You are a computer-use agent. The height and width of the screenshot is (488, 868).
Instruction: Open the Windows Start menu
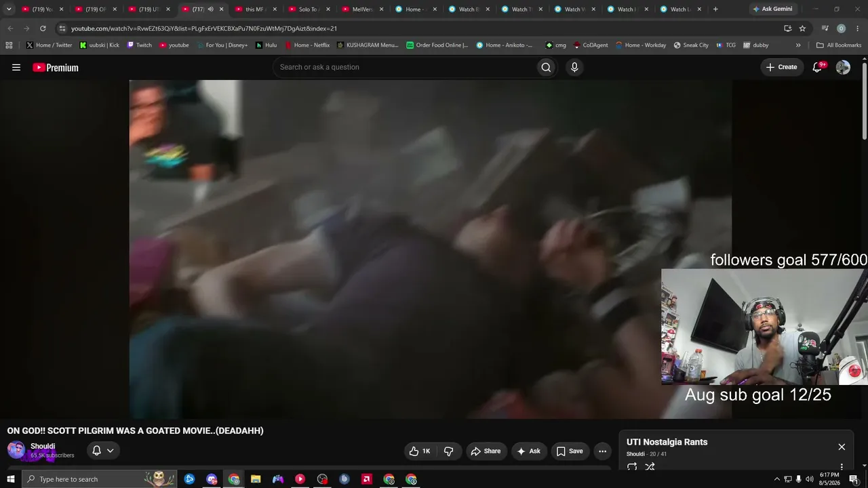[x=10, y=479]
